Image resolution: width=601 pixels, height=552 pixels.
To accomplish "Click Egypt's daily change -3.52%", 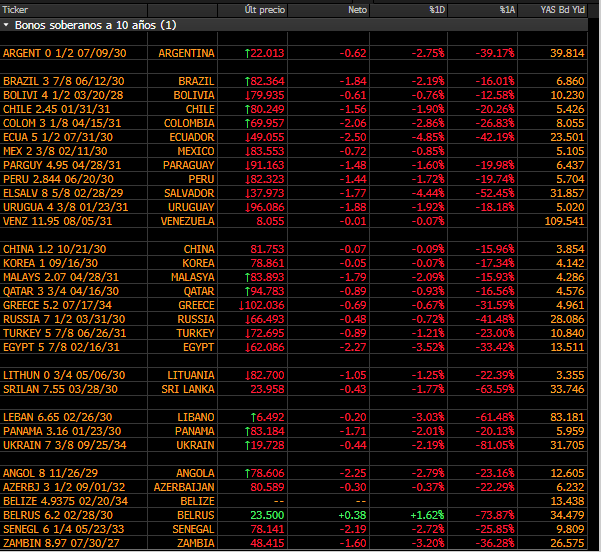I will (x=428, y=347).
